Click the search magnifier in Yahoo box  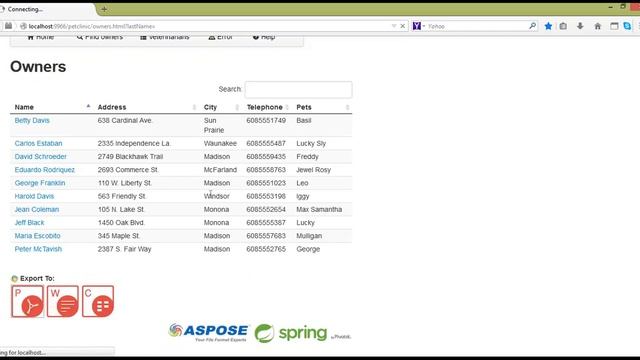click(x=532, y=26)
